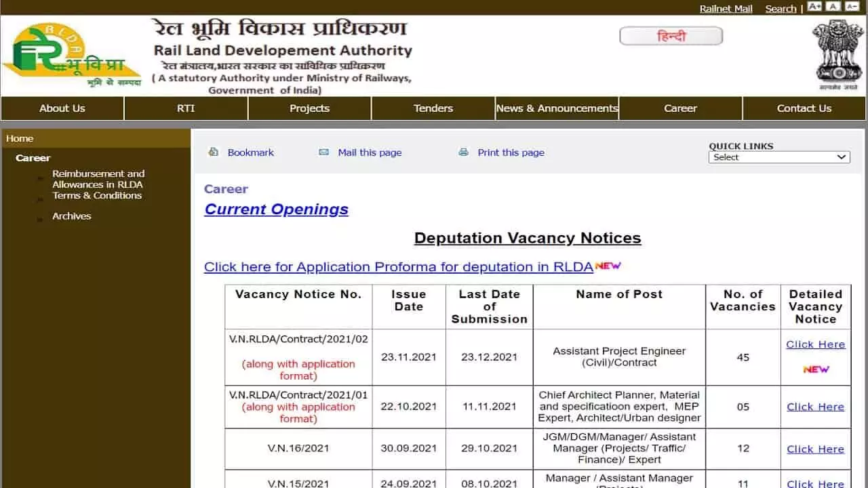Decrease font size with A- icon

852,7
